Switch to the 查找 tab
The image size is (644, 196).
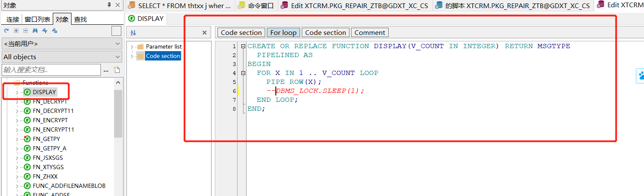coord(80,19)
